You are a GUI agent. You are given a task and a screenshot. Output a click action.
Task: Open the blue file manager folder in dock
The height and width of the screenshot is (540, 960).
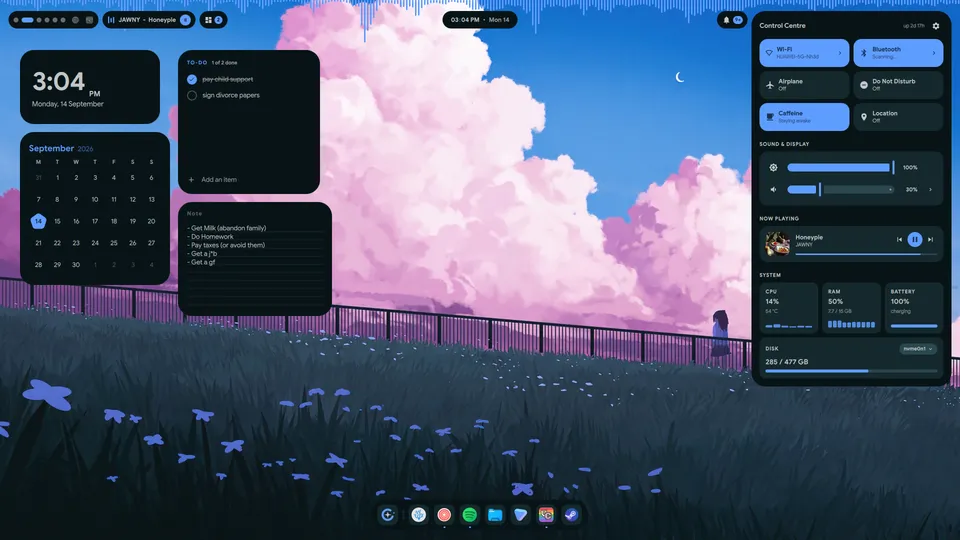[495, 515]
